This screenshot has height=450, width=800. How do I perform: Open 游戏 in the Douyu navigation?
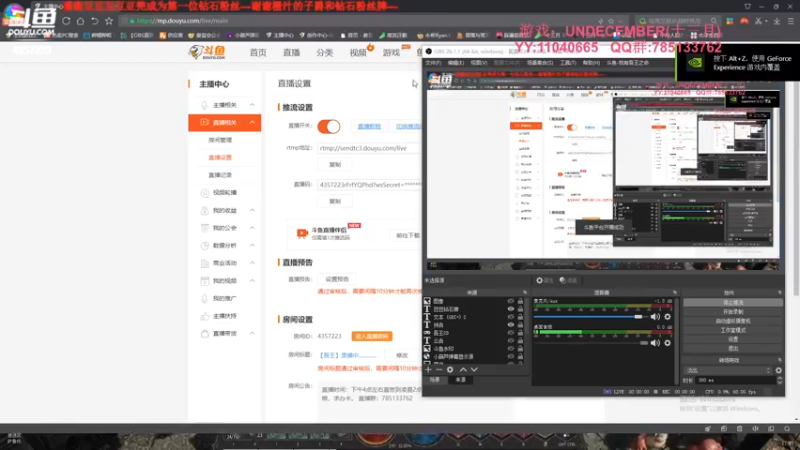click(391, 53)
